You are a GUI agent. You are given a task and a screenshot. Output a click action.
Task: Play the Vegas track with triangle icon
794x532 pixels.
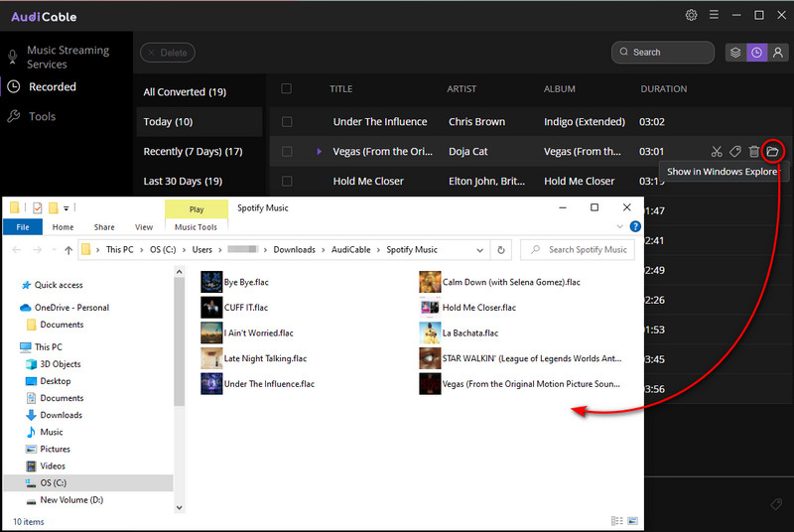click(319, 151)
